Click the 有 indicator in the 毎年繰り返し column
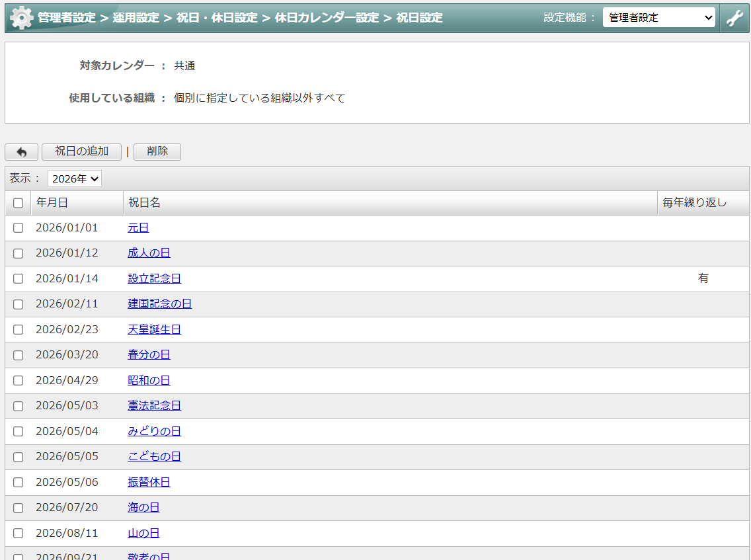This screenshot has height=560, width=751. click(703, 278)
